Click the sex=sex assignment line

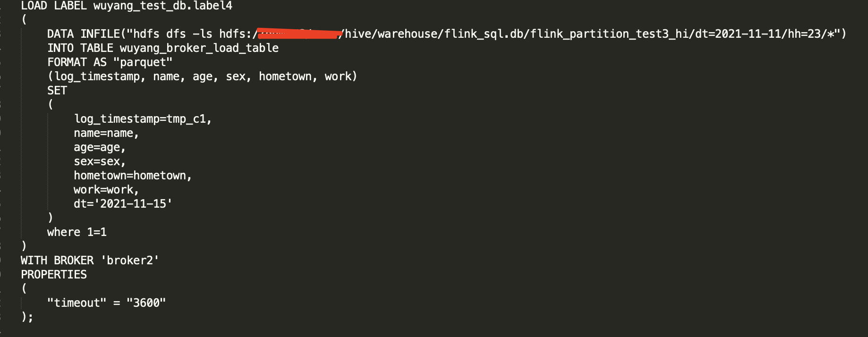pos(100,161)
